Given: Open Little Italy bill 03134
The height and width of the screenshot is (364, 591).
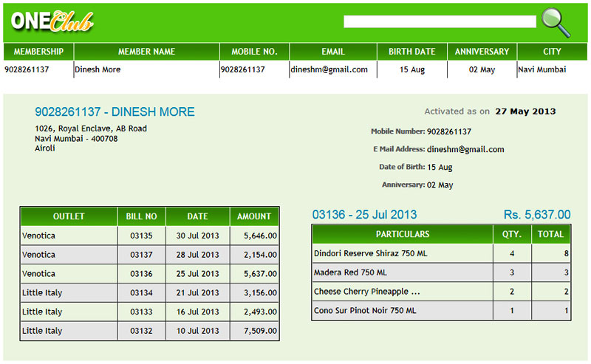Looking at the screenshot, I should pos(141,293).
